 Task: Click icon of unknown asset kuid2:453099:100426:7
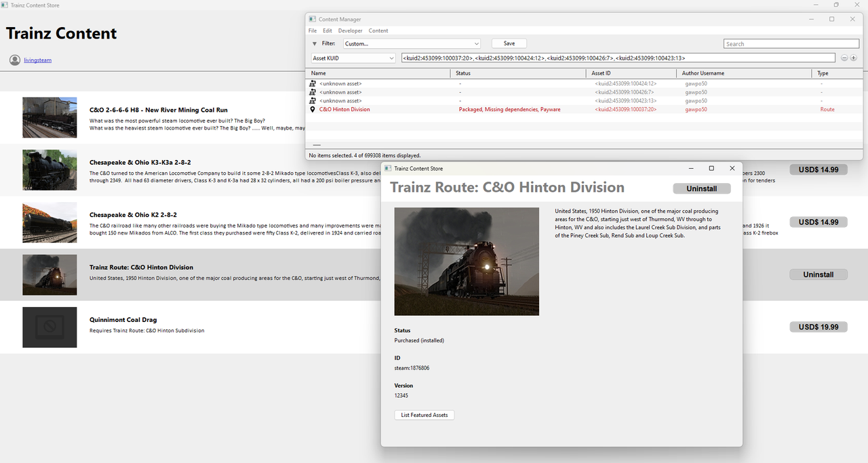click(x=313, y=92)
